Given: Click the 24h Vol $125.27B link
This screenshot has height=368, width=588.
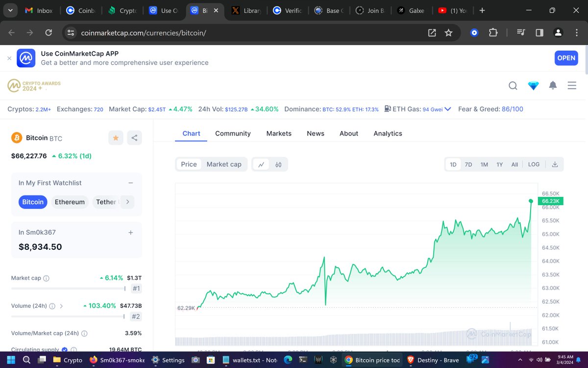Looking at the screenshot, I should 237,109.
